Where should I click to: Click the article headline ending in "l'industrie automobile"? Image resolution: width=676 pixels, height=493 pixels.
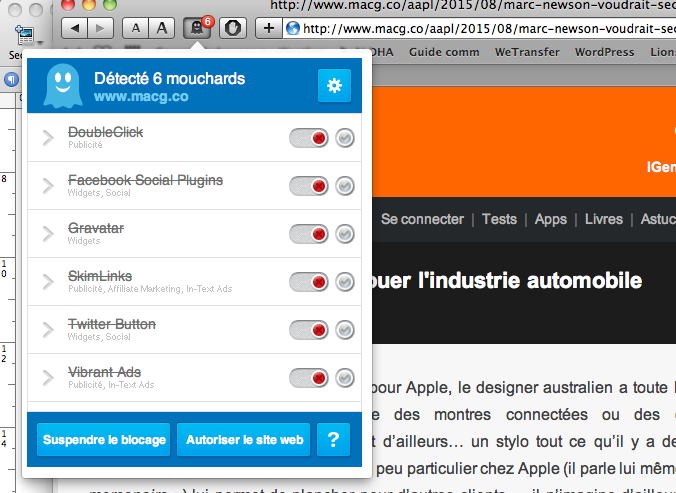click(x=507, y=281)
